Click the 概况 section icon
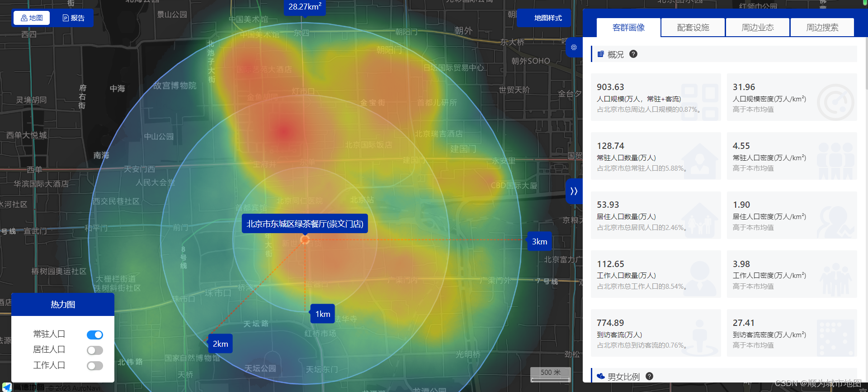Screen dimensions: 868x392 [x=600, y=54]
